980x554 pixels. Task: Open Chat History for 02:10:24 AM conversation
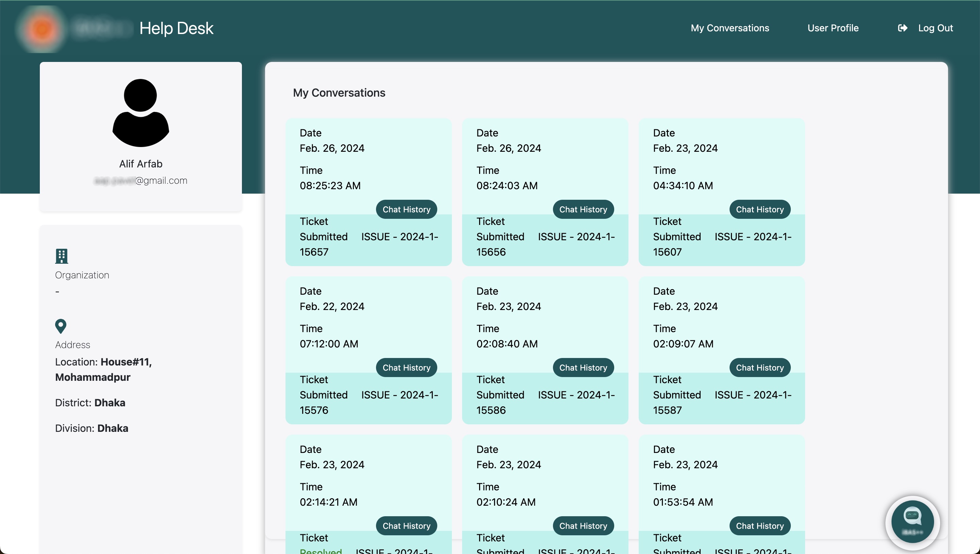click(583, 526)
